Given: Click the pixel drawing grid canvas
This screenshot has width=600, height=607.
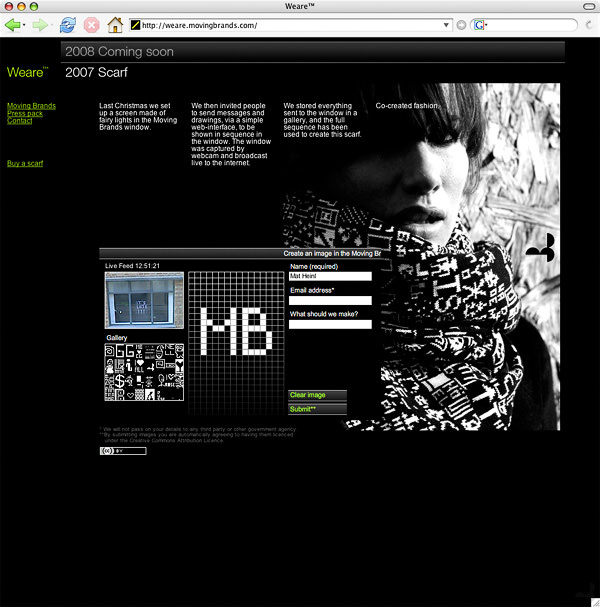Looking at the screenshot, I should click(236, 343).
